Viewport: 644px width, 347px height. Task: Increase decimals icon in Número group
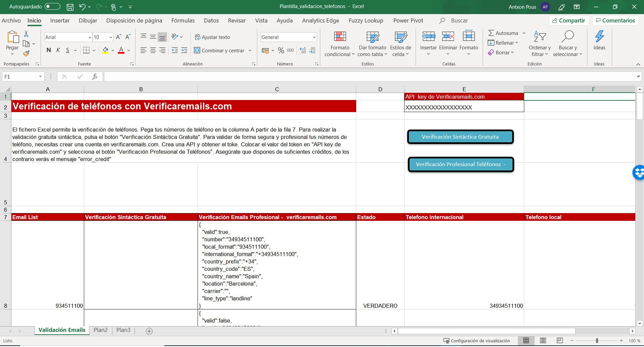pyautogui.click(x=303, y=51)
